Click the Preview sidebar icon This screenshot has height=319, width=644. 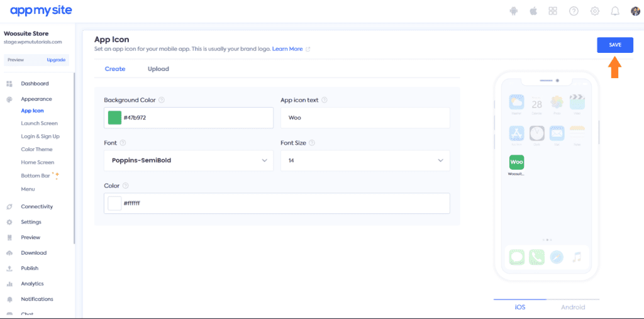coord(9,238)
